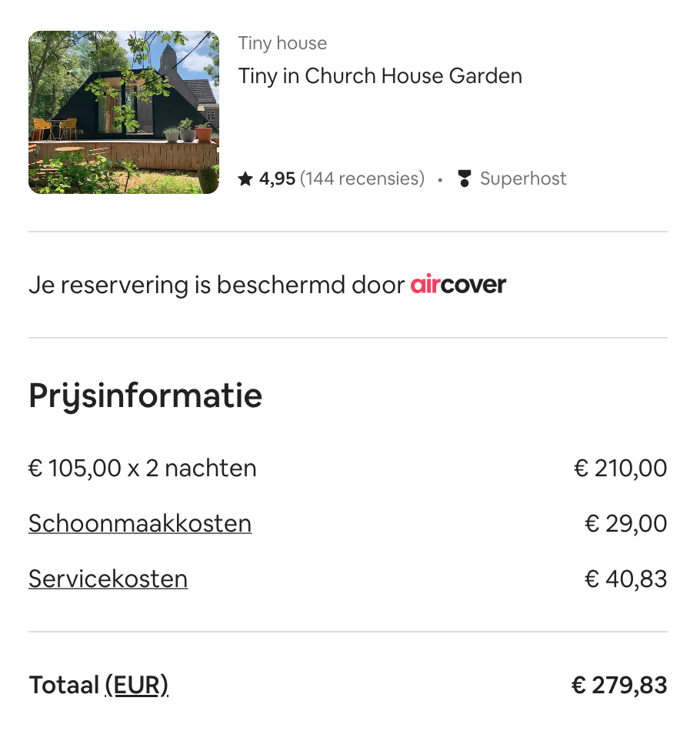Click the € 29,00 cleaning fee amount

[x=626, y=523]
